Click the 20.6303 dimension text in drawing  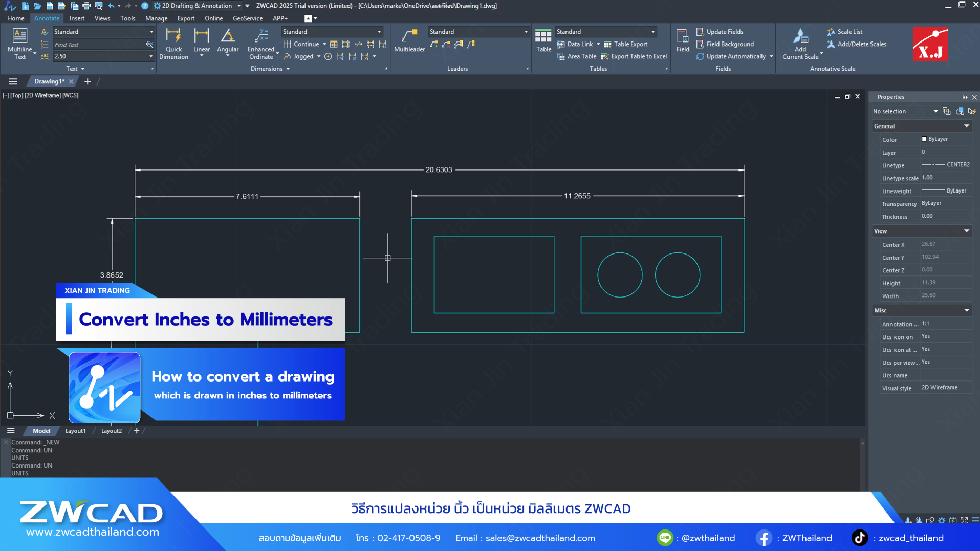click(x=439, y=169)
